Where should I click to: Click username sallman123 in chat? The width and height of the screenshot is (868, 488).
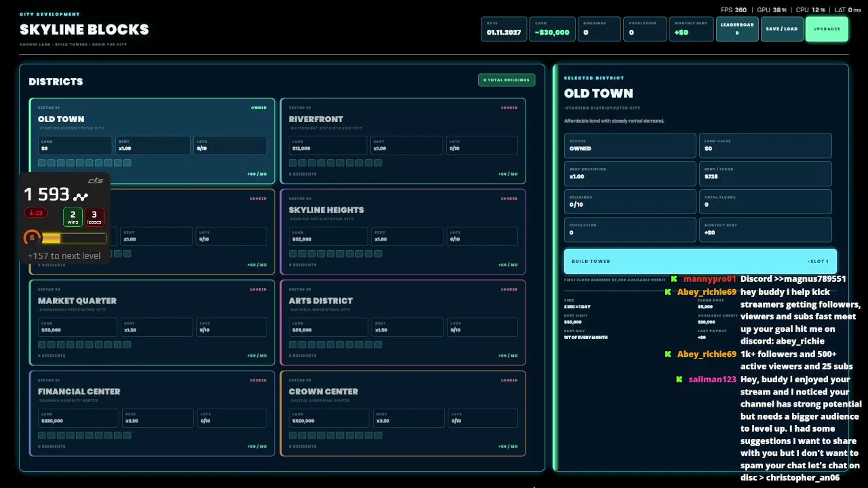712,380
